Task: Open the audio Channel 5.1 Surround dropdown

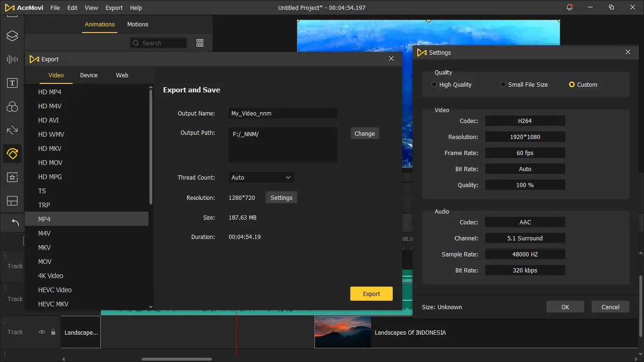Action: coord(525,239)
